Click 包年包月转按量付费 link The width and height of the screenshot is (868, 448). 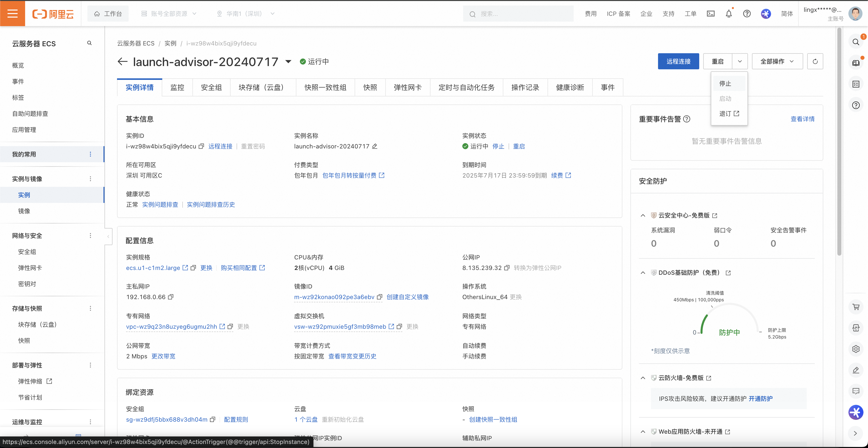coord(353,176)
